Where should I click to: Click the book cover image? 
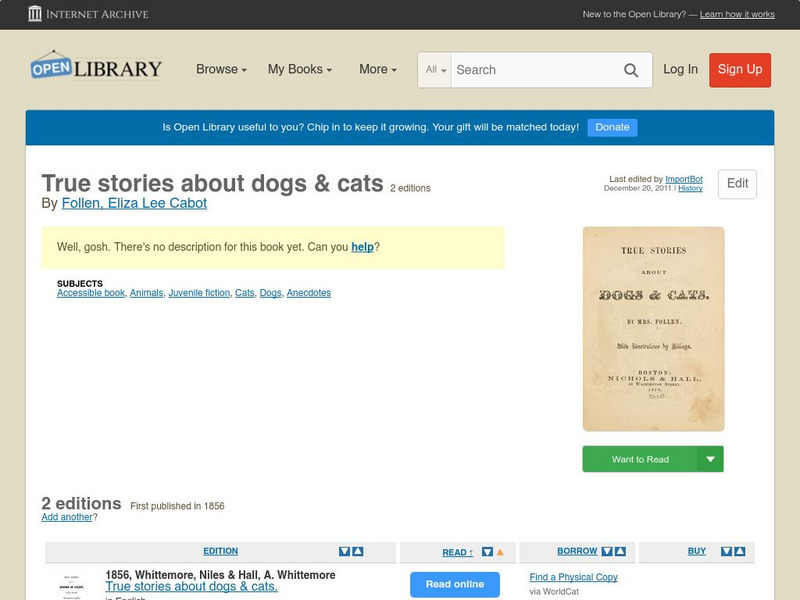point(654,329)
